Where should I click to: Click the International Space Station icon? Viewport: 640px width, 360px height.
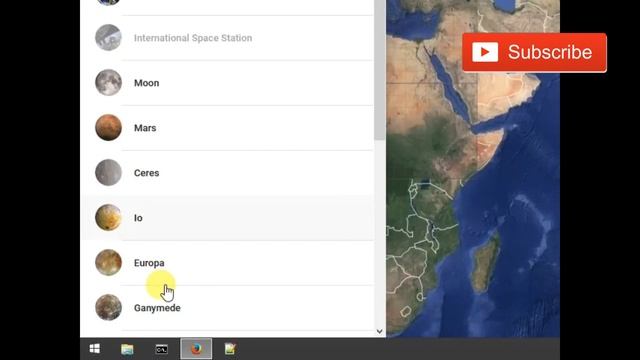[x=108, y=38]
